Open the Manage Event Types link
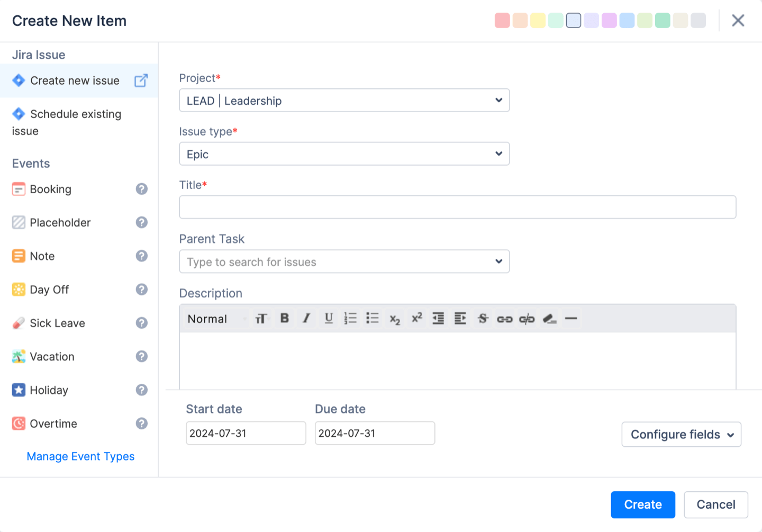The image size is (762, 532). [80, 456]
